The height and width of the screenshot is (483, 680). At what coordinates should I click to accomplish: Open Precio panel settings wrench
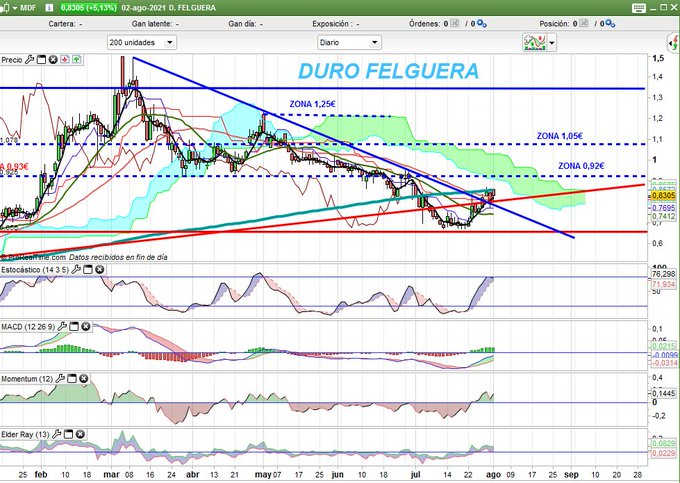pos(29,60)
